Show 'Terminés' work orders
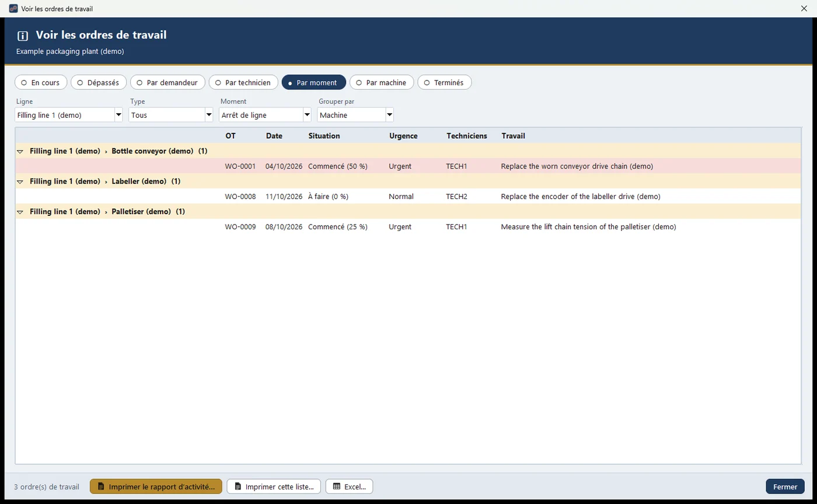 pos(445,83)
